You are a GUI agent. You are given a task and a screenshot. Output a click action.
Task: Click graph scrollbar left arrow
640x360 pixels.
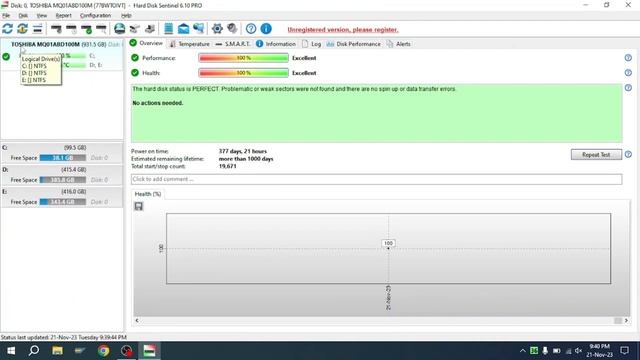point(137,320)
